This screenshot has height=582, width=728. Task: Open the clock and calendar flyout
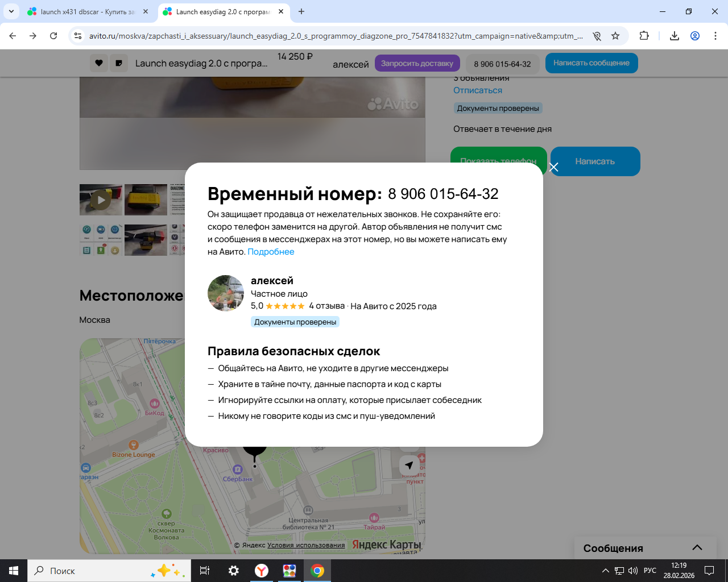679,571
